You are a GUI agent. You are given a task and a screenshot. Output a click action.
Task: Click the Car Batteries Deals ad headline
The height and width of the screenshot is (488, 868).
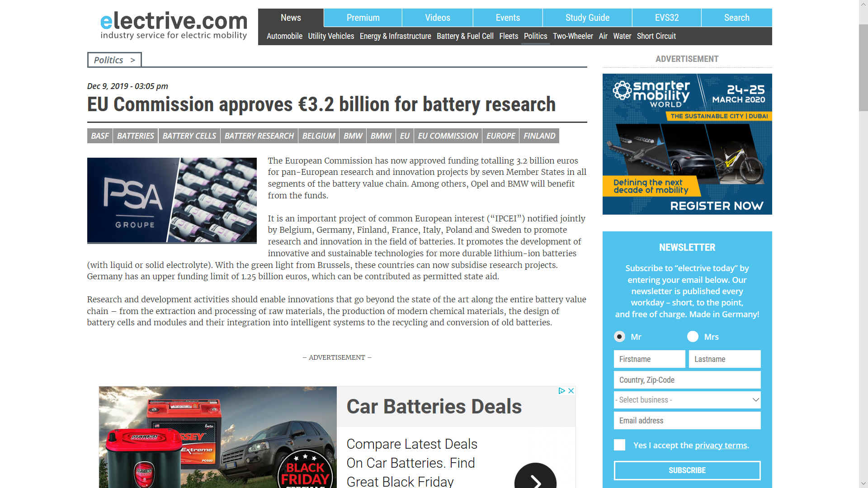coord(434,407)
